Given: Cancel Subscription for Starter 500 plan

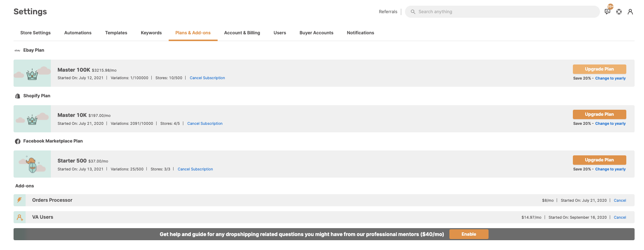Looking at the screenshot, I should [195, 169].
